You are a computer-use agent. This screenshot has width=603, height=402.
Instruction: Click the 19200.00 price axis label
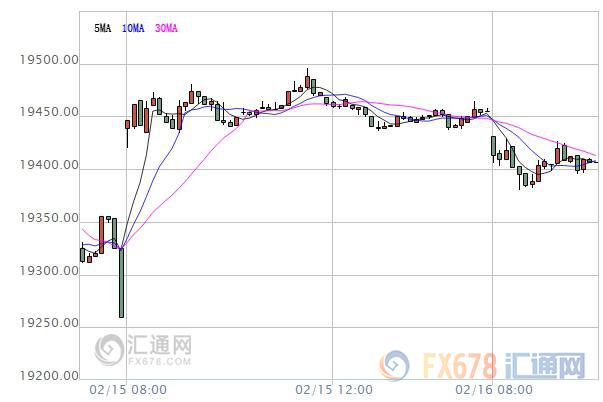pos(49,375)
